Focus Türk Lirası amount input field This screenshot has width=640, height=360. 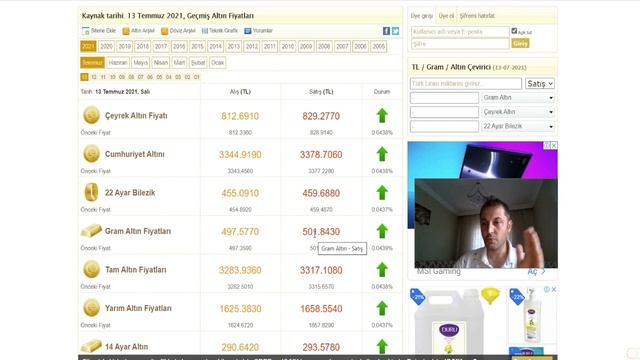point(466,84)
